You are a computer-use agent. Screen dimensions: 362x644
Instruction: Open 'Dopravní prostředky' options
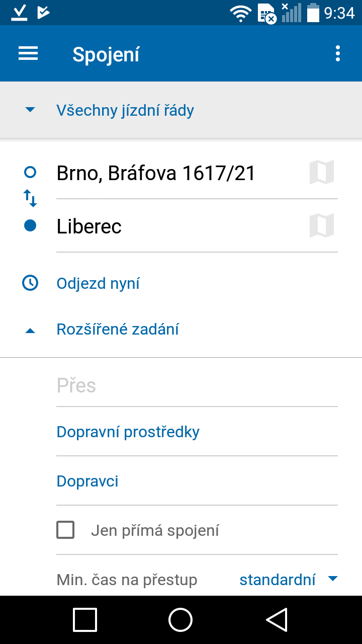[x=128, y=432]
